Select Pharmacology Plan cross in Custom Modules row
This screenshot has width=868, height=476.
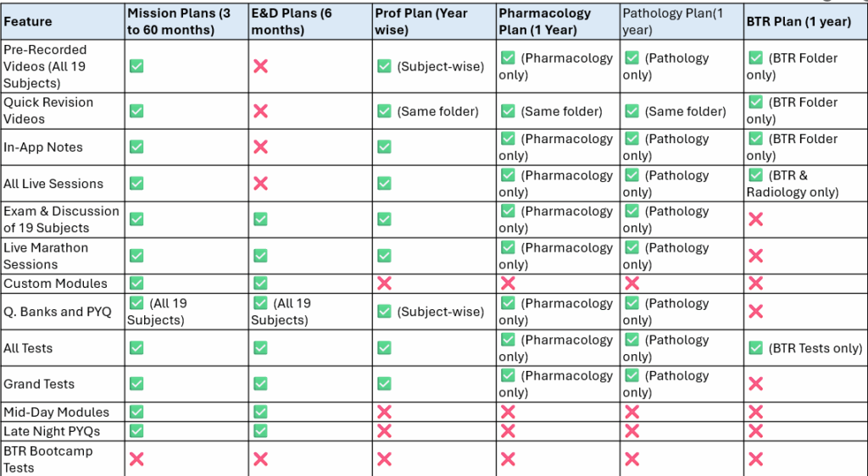pyautogui.click(x=508, y=284)
